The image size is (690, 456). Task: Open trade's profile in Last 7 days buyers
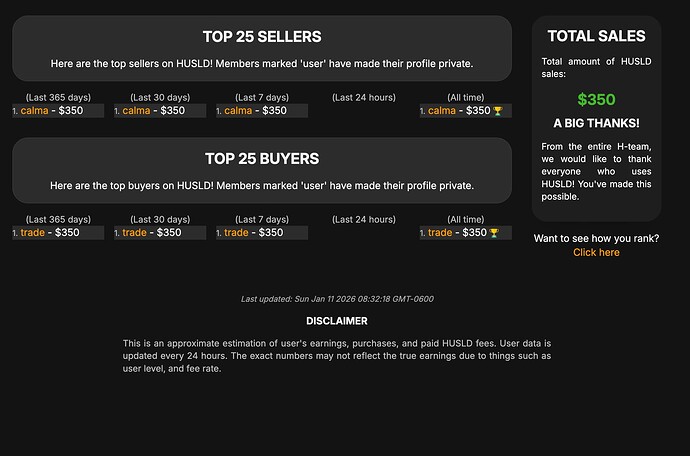click(236, 233)
